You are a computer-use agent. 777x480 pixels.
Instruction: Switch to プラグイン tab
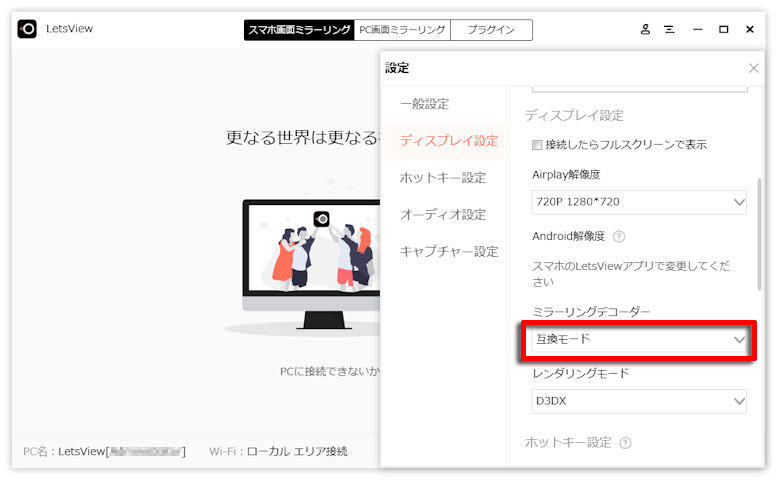(x=492, y=30)
